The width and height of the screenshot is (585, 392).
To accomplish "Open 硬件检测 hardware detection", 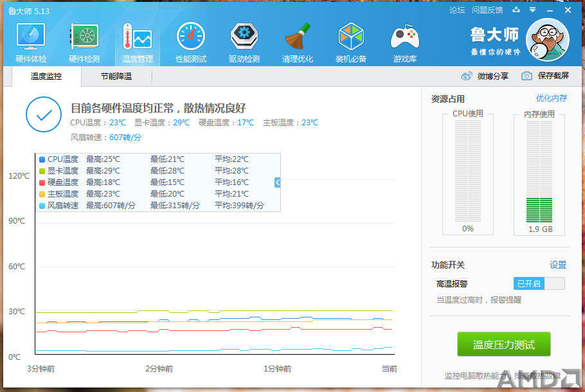I will 84,43.
